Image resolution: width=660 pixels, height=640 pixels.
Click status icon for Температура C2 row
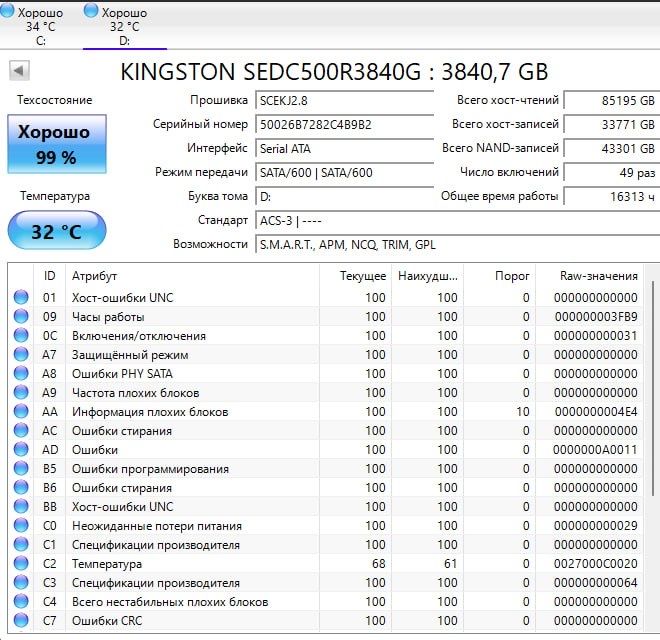pyautogui.click(x=21, y=563)
